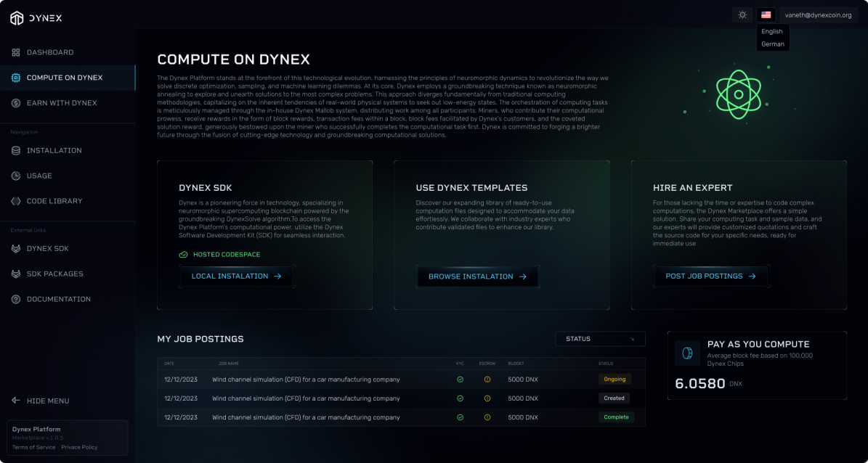Image resolution: width=868 pixels, height=463 pixels.
Task: Click the Budget column header
Action: (x=516, y=364)
